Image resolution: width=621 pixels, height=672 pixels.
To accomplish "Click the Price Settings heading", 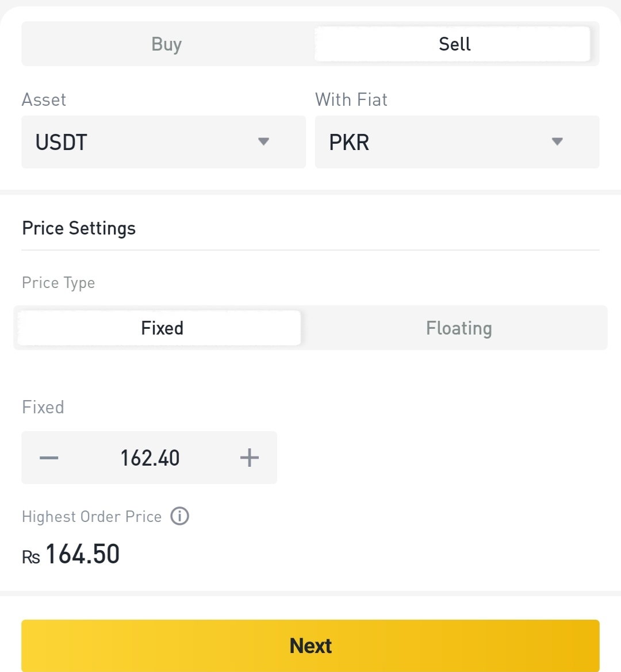I will [79, 228].
